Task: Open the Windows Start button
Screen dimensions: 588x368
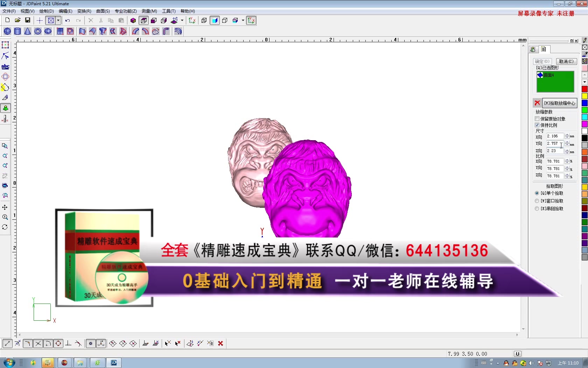Action: 9,362
